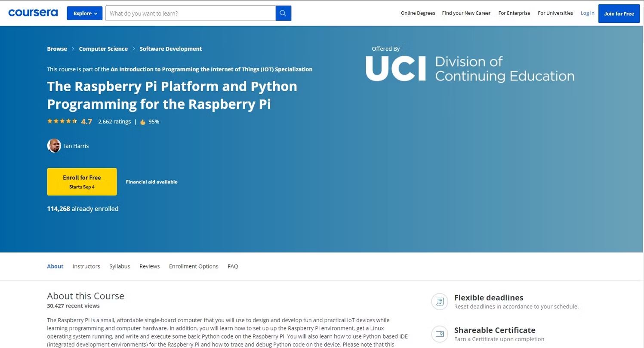The width and height of the screenshot is (644, 348).
Task: Click the Enroll for Free button
Action: 82,182
